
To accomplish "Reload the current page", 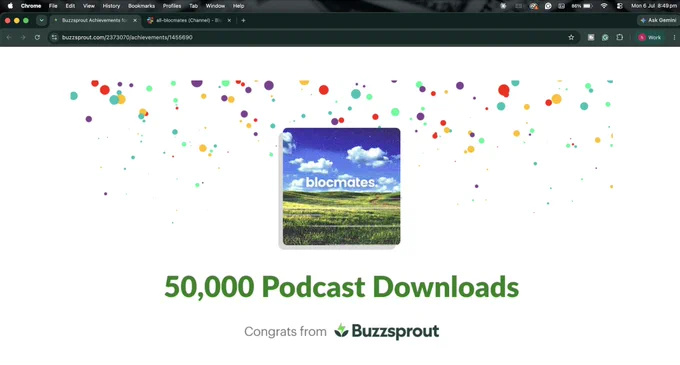I will pos(37,37).
